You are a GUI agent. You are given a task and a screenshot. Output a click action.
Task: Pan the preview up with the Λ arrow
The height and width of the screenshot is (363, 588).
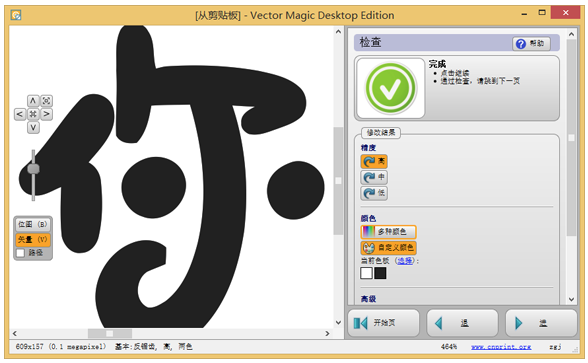33,100
